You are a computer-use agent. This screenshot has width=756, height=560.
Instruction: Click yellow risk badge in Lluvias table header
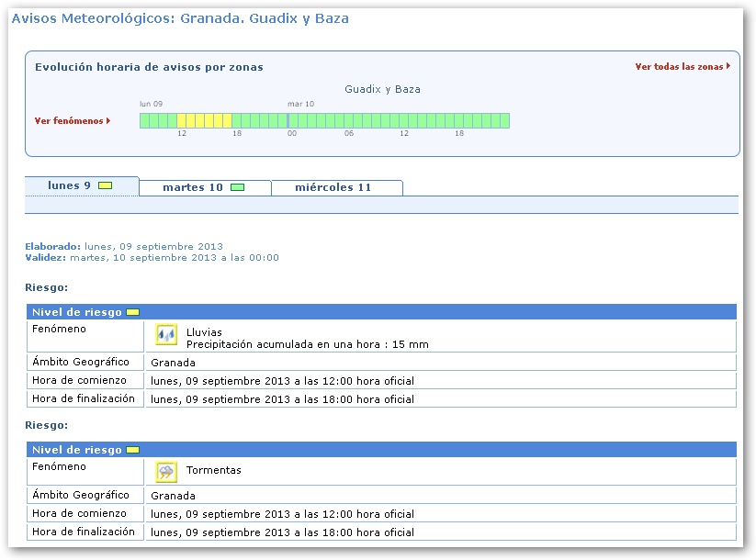[x=132, y=312]
